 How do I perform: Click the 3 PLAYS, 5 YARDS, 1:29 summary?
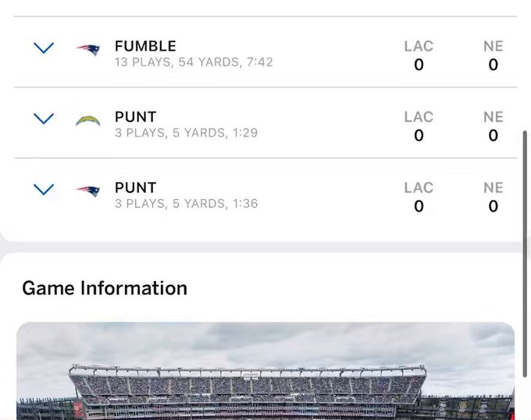tap(187, 133)
